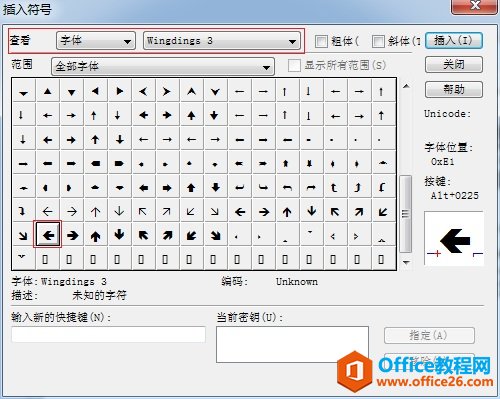
Task: Select the thin open-headed up-right diagonal arrow
Action: click(167, 211)
